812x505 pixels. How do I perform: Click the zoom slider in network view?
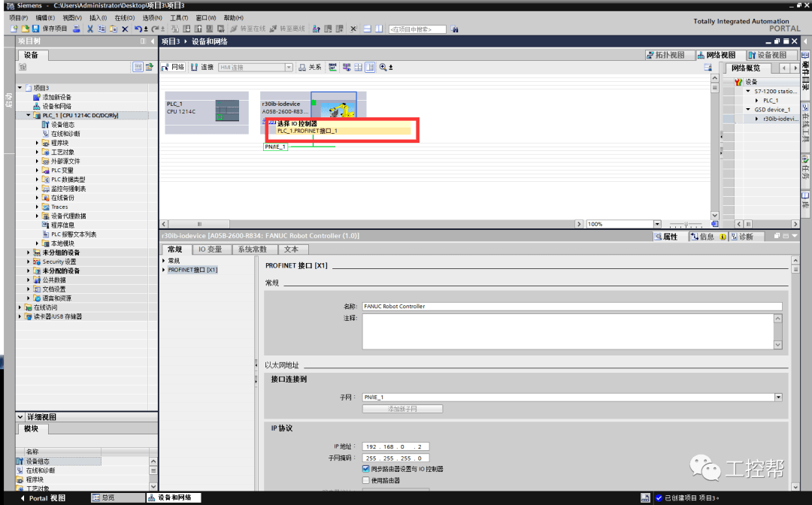686,225
